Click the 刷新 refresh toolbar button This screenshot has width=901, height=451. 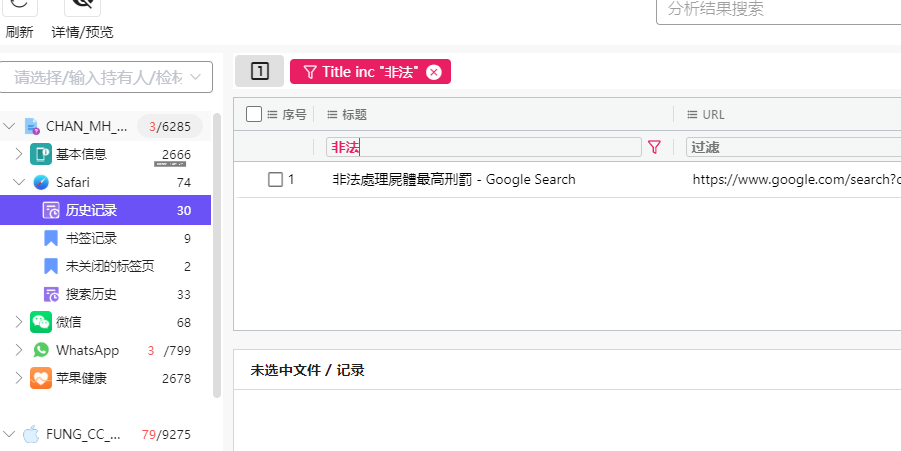point(19,20)
